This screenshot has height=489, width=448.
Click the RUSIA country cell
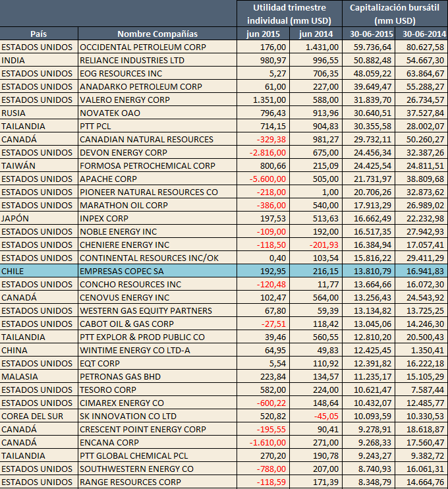39,113
